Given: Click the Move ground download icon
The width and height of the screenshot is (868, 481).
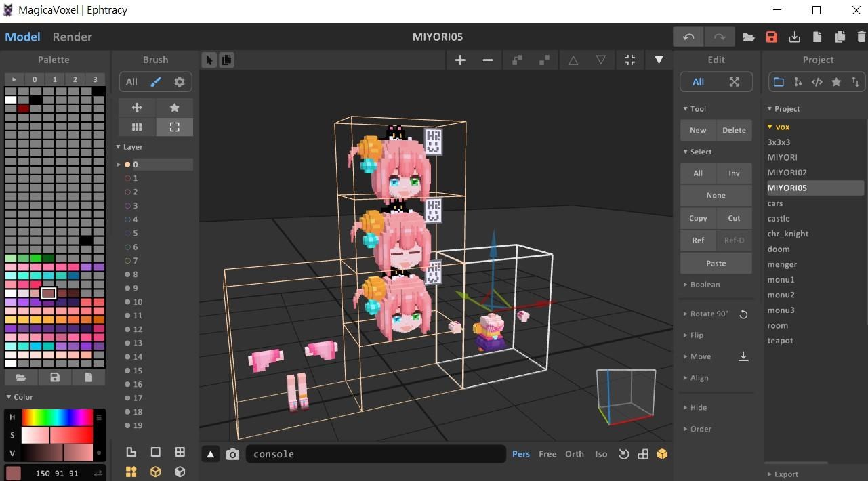Looking at the screenshot, I should coord(743,357).
